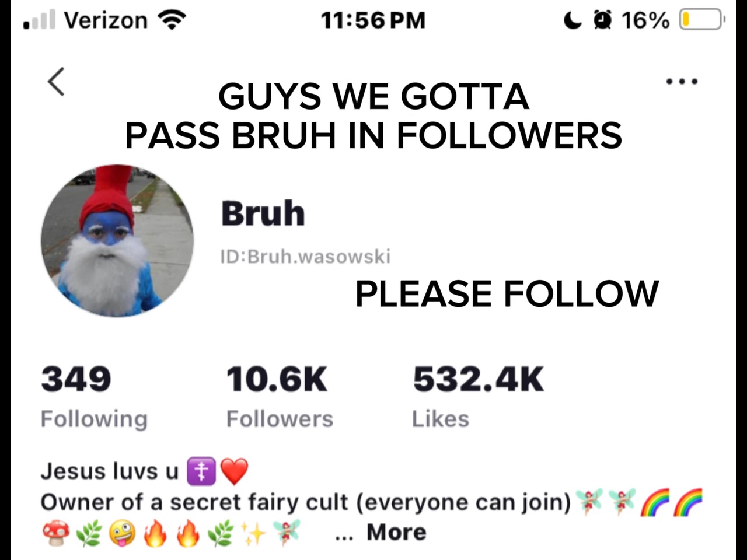Tap the battery indicator icon
The width and height of the screenshot is (747, 560).
702,20
